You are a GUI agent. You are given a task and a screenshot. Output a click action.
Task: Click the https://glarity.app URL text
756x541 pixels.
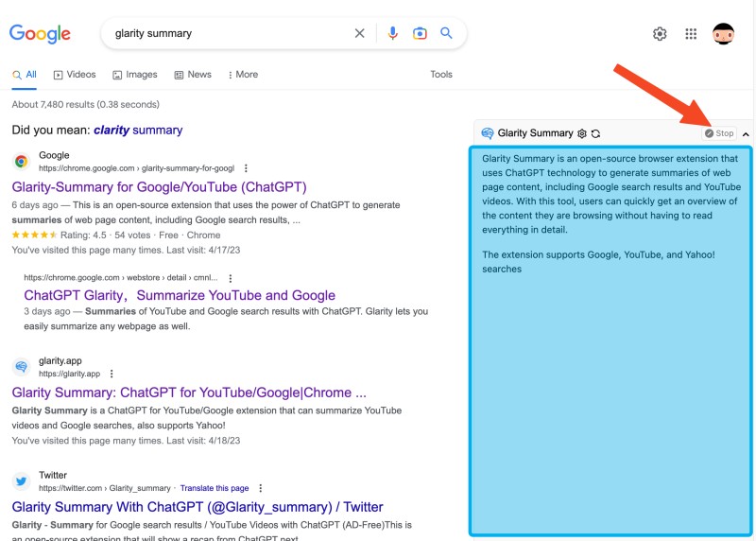tap(69, 374)
